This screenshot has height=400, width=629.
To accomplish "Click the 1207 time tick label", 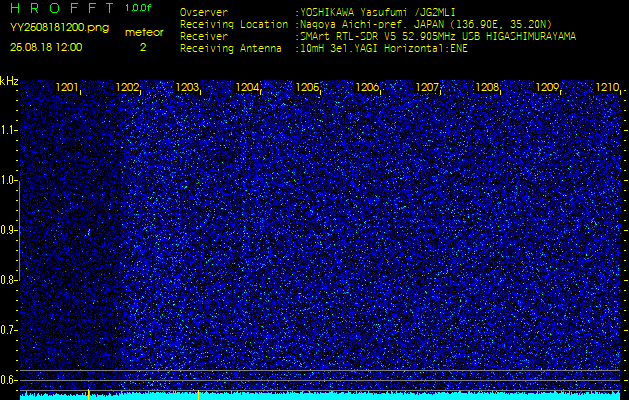I will [x=427, y=87].
